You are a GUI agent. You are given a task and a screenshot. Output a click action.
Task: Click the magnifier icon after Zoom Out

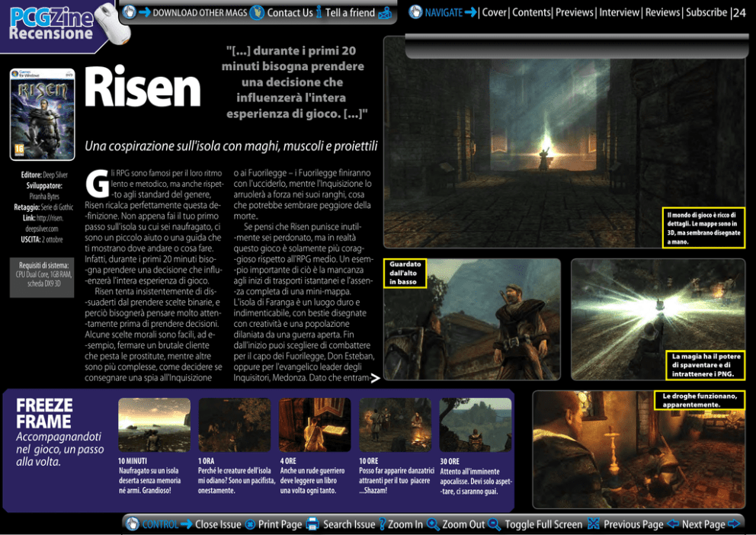pos(494,524)
